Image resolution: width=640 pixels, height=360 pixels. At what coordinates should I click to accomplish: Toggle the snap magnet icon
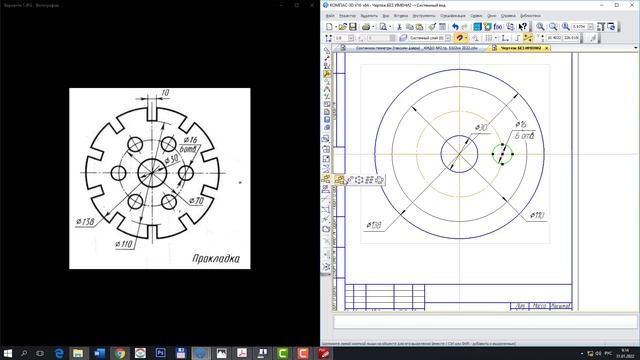click(459, 38)
